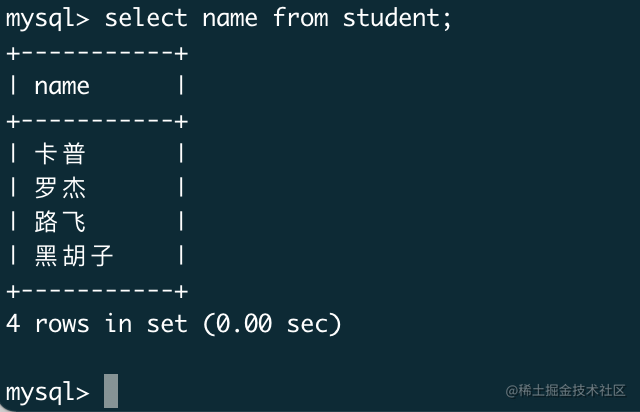Click the '4 rows in set' message
The height and width of the screenshot is (412, 640).
tap(97, 324)
